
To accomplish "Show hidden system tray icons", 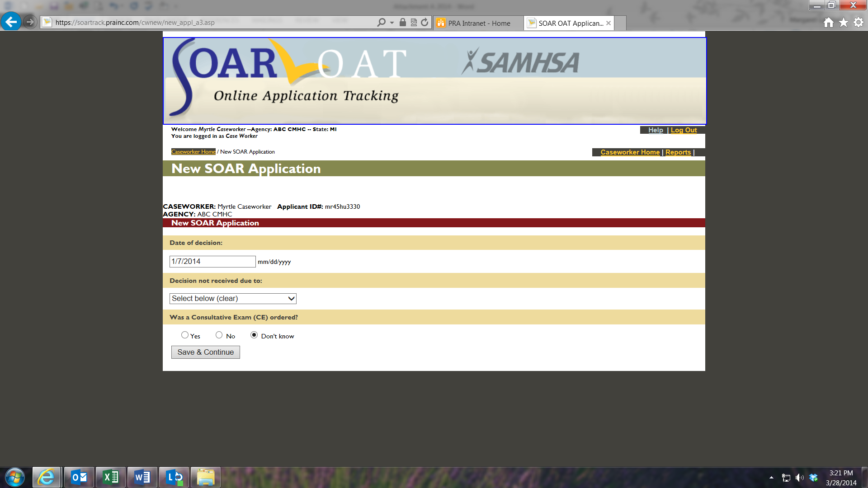I will pyautogui.click(x=771, y=478).
